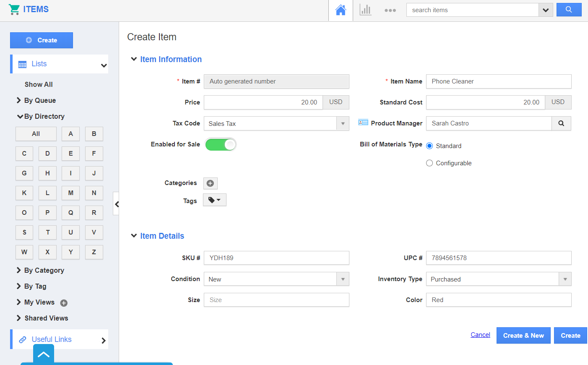Click the blue search magnifier button
This screenshot has width=588, height=365.
point(569,10)
